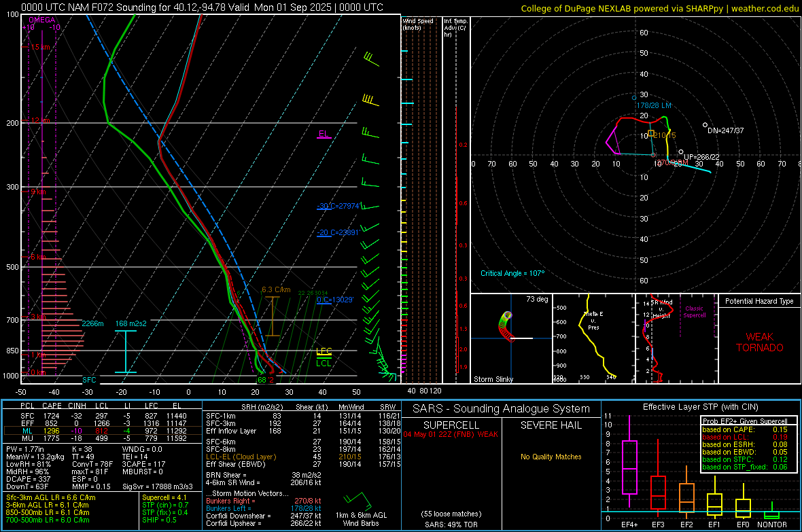
Task: Click the SARS - Sounding Analogue System header
Action: click(x=501, y=409)
